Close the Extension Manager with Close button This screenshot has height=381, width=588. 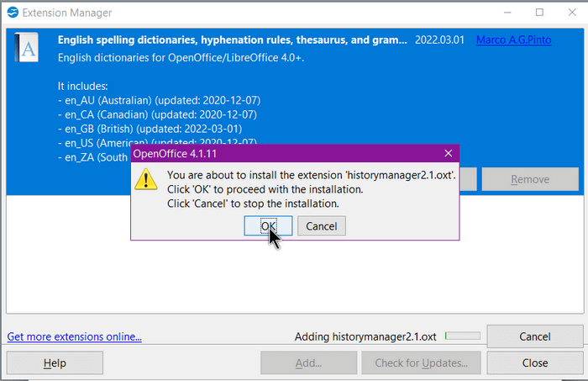click(x=535, y=363)
